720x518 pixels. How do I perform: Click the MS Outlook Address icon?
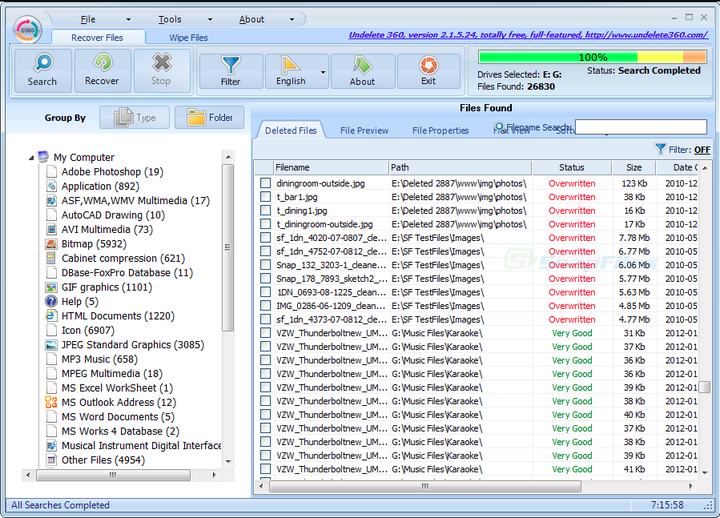point(51,402)
